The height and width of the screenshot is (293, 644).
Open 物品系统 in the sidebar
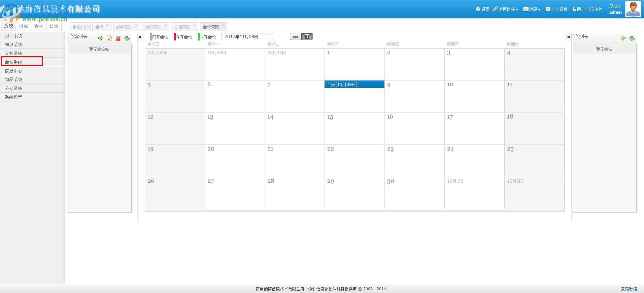click(x=32, y=79)
